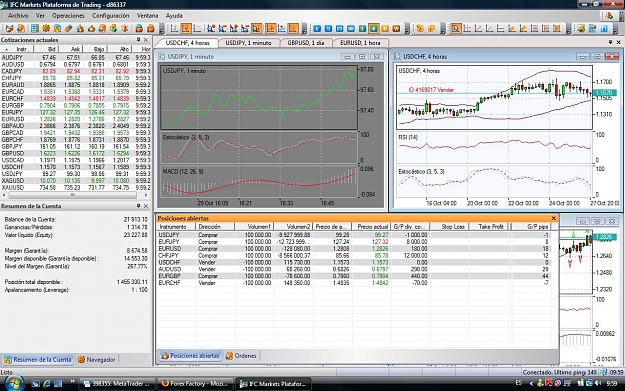Activate the crosshair tool beside the cursor tool

tap(467, 29)
